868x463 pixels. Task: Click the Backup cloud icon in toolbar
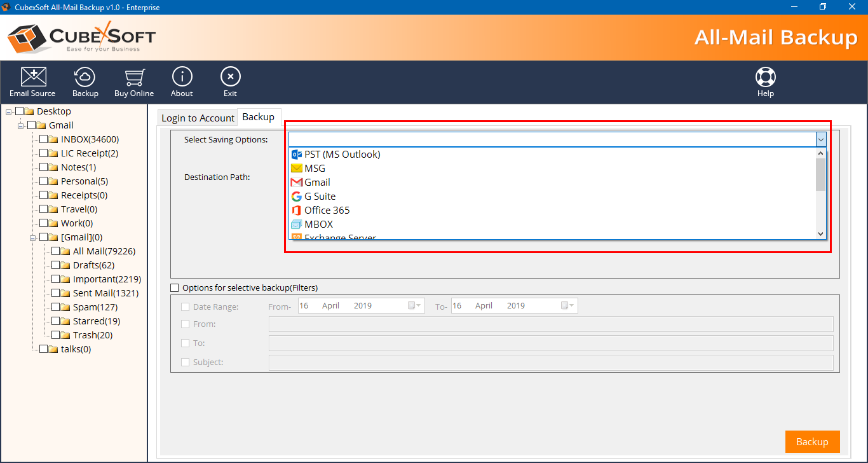coord(85,81)
